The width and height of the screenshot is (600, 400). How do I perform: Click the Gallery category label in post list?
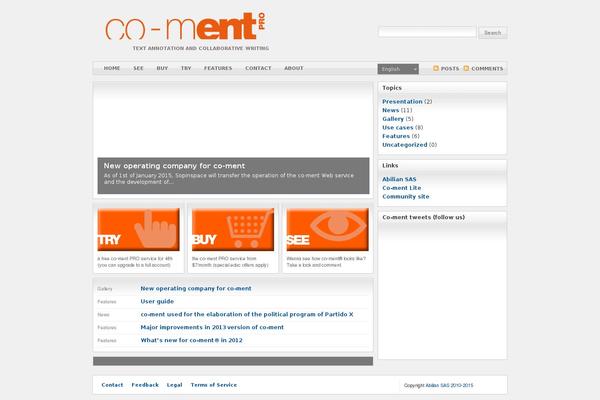pos(105,289)
